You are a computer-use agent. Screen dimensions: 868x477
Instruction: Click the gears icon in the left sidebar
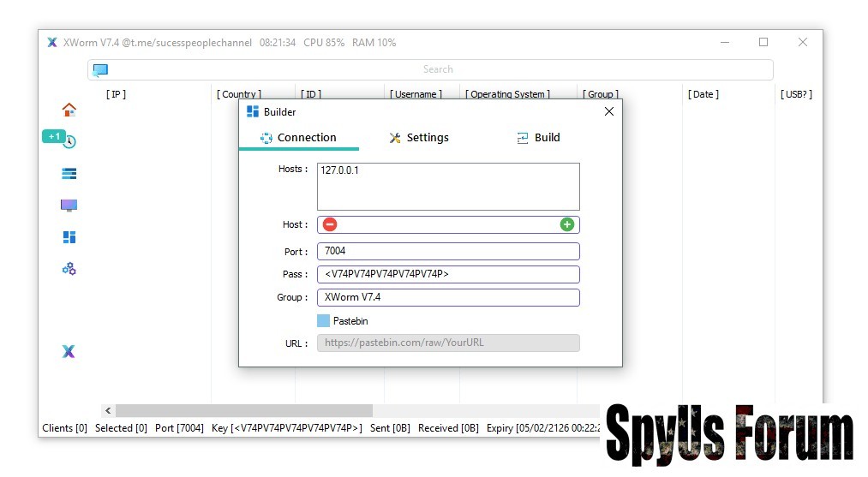(69, 269)
